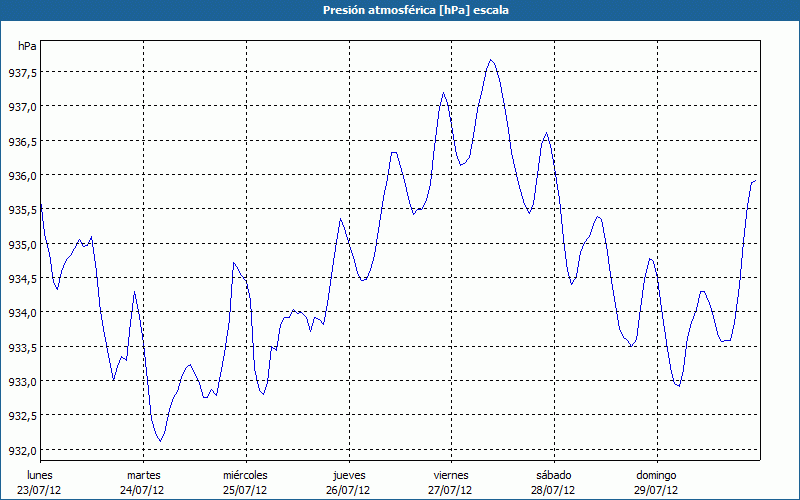Select the 937,0 y-axis label
800x500 pixels.
point(22,107)
